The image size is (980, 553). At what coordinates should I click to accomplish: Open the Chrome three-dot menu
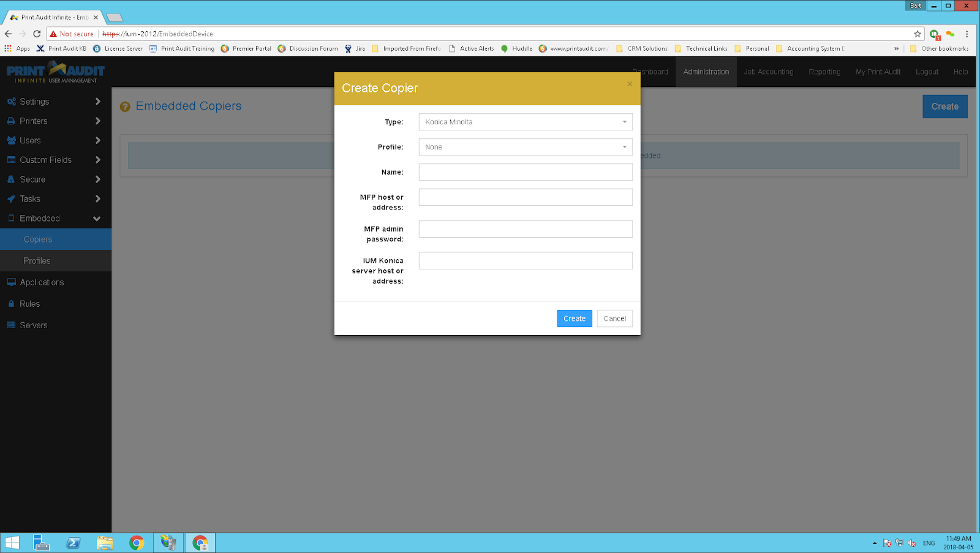(x=967, y=34)
